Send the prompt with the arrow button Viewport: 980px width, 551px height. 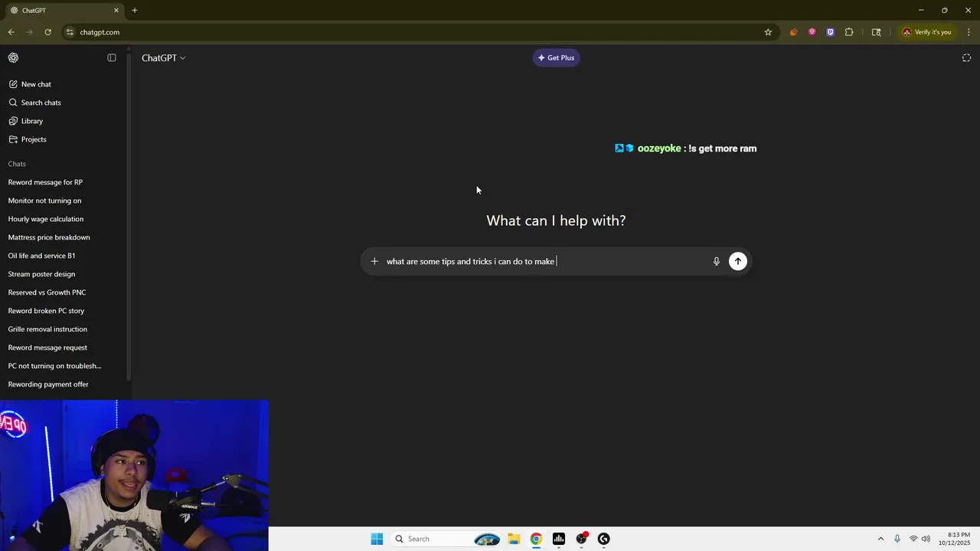738,262
